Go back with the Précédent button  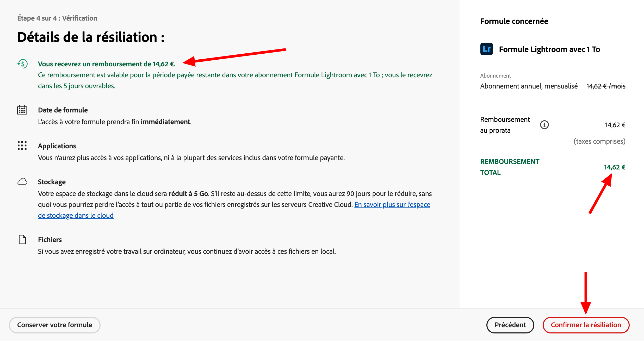pos(510,325)
